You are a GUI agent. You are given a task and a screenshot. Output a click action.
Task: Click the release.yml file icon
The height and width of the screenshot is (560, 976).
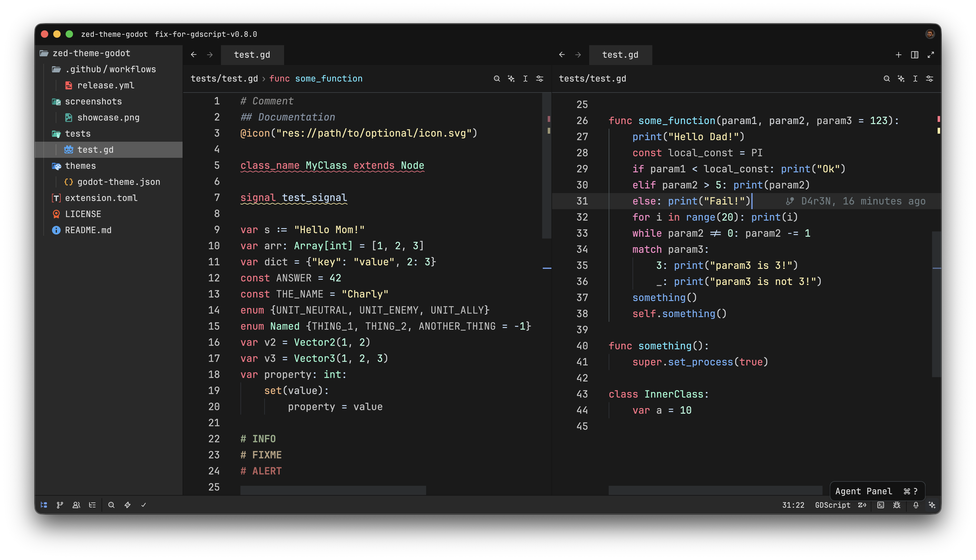[68, 85]
